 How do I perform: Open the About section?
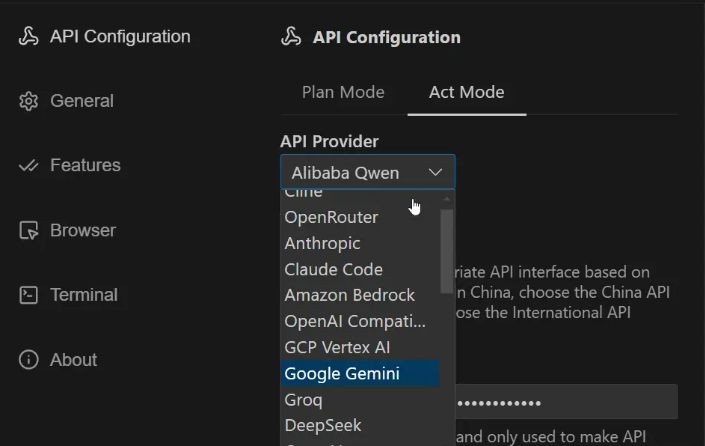[x=58, y=360]
